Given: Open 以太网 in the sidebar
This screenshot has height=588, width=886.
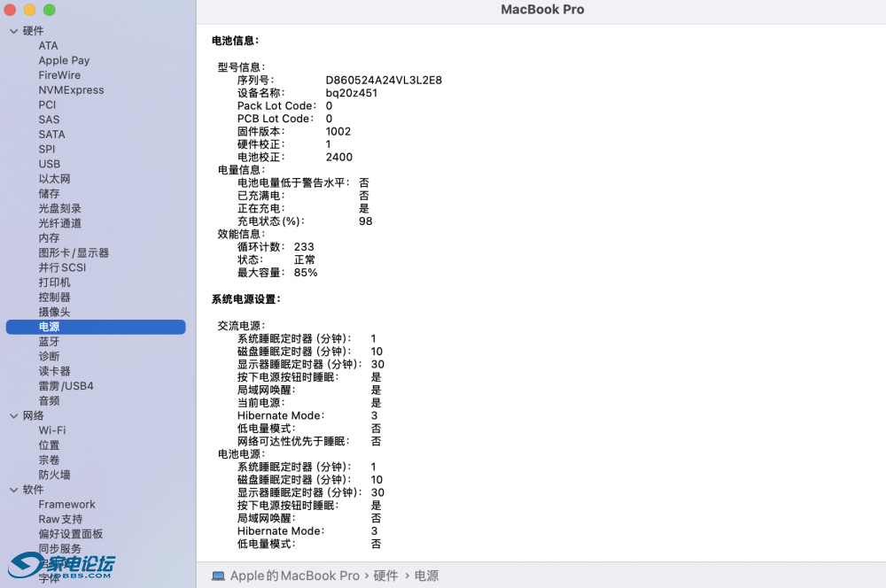Looking at the screenshot, I should pos(54,179).
